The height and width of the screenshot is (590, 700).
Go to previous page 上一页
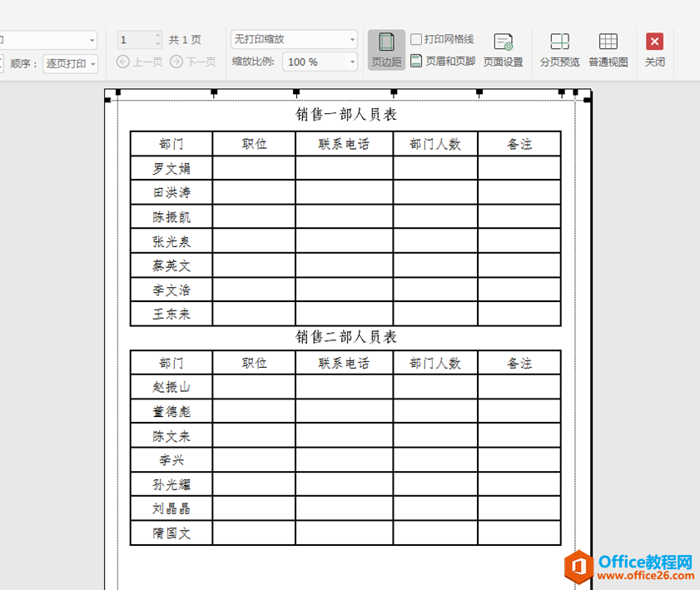[x=139, y=62]
